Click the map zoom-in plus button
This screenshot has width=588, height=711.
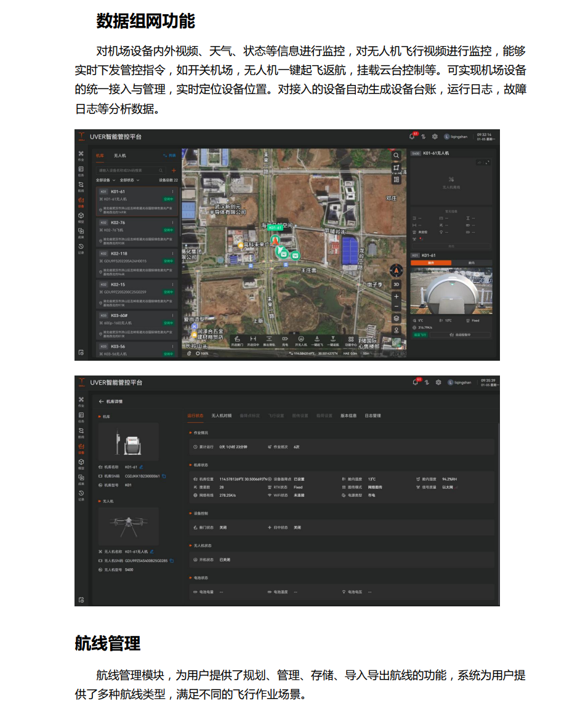[x=397, y=296]
